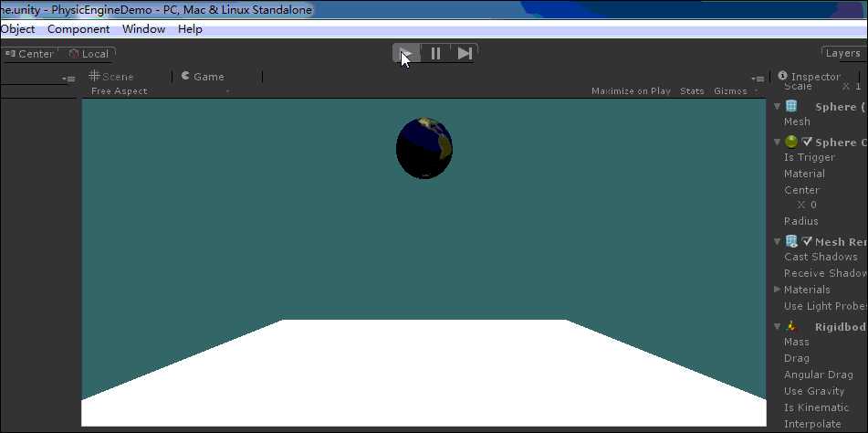This screenshot has width=868, height=433.
Task: Click the Scene tab grid icon
Action: (94, 75)
